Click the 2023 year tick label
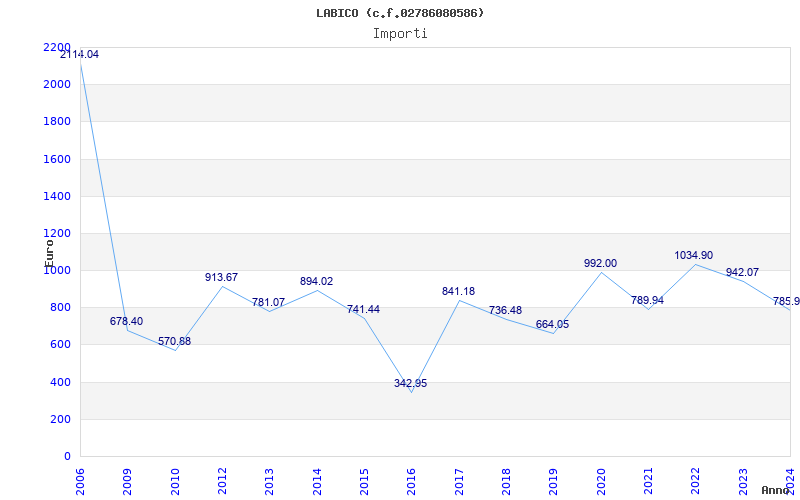 (743, 482)
